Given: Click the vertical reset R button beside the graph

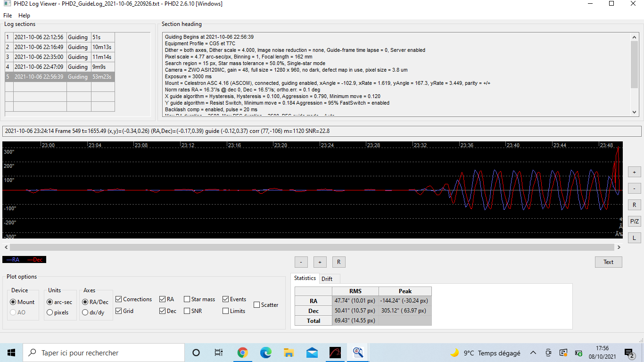Looking at the screenshot, I should (x=634, y=205).
